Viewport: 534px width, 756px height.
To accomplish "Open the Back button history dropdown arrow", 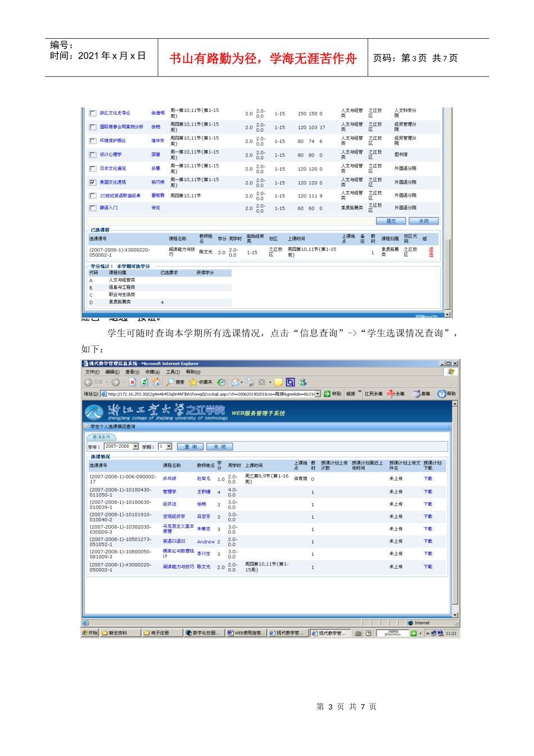I will point(107,382).
